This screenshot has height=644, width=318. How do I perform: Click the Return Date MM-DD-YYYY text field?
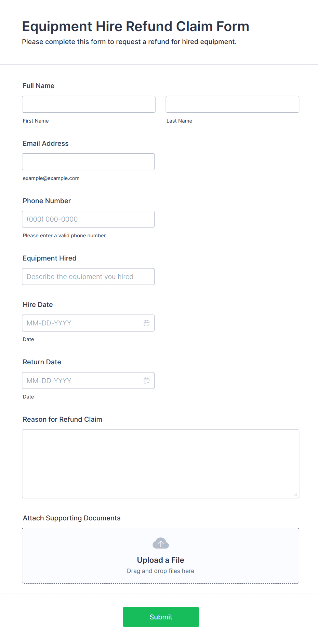coord(82,380)
